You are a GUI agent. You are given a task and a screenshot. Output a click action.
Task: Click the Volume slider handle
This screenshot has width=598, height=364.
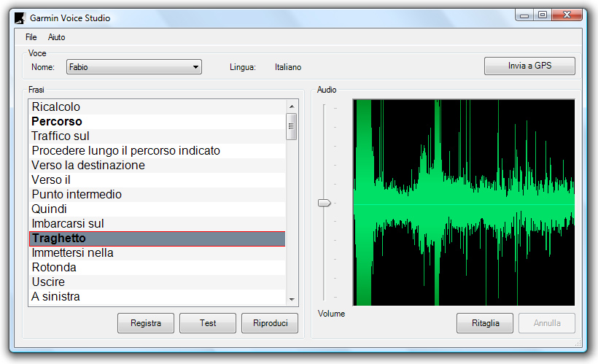pyautogui.click(x=325, y=203)
